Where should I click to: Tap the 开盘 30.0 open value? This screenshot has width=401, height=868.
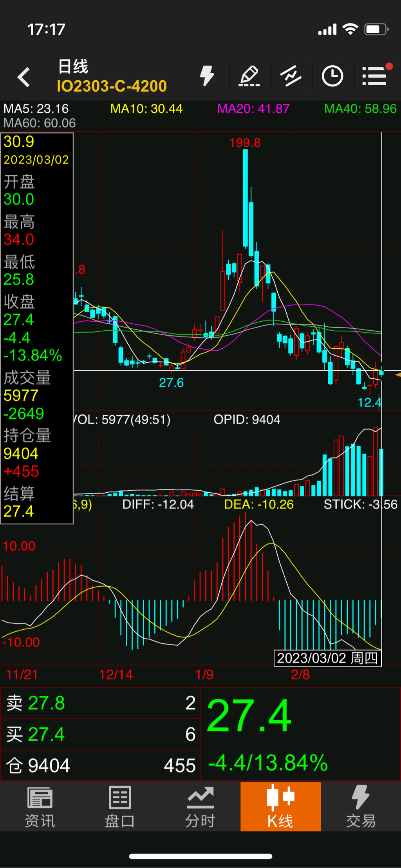(19, 199)
